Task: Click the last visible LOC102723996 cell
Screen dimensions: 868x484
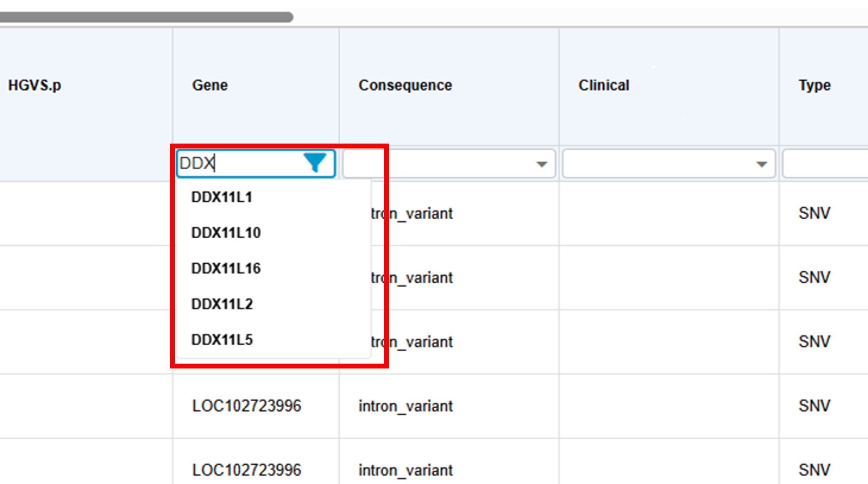Action: (x=247, y=470)
